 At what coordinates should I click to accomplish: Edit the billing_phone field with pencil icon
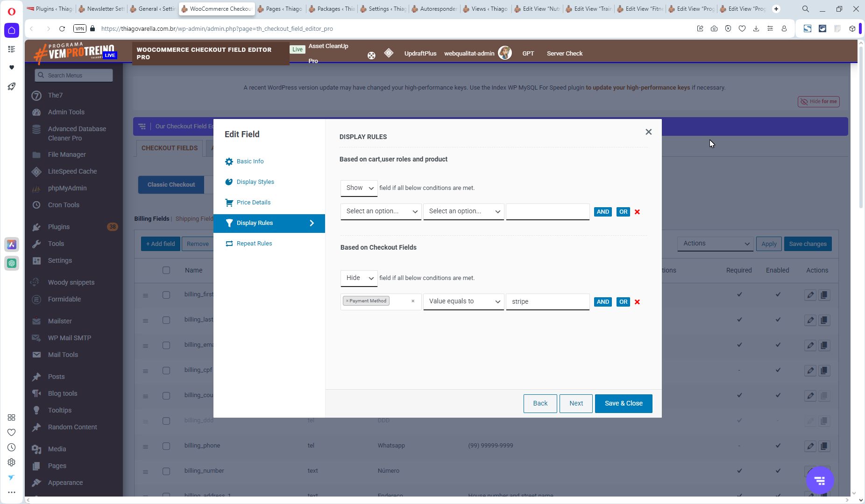click(x=810, y=446)
